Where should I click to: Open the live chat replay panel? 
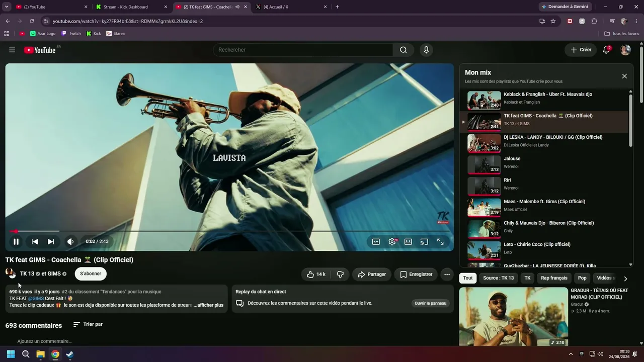(431, 304)
